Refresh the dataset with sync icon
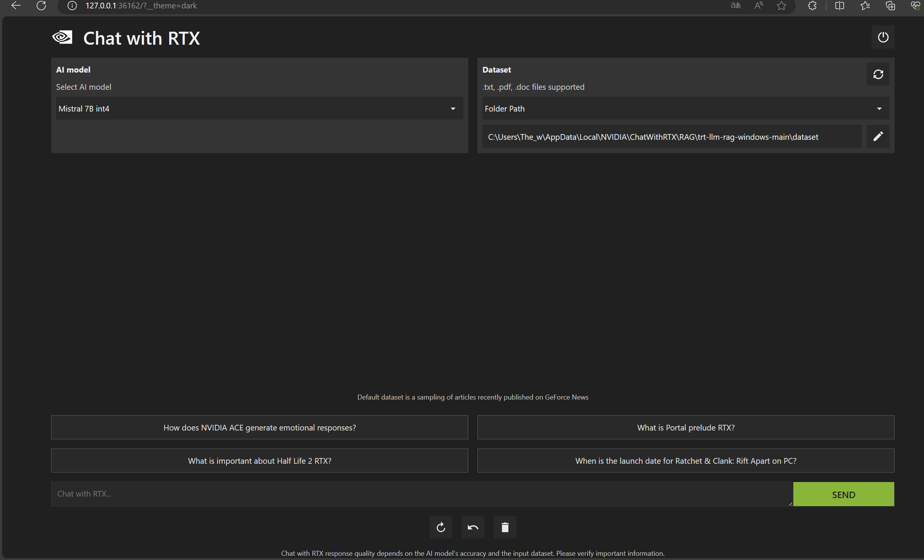 [878, 74]
